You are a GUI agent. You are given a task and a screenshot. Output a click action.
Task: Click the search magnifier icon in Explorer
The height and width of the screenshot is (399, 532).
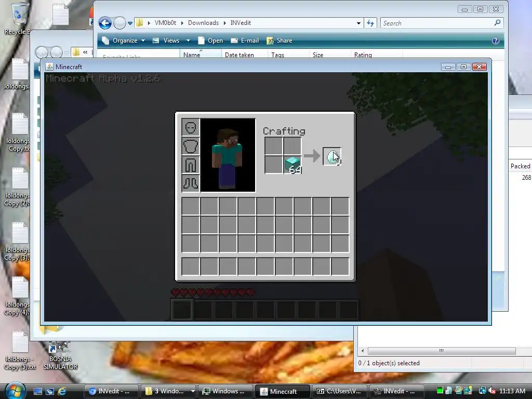click(x=497, y=23)
